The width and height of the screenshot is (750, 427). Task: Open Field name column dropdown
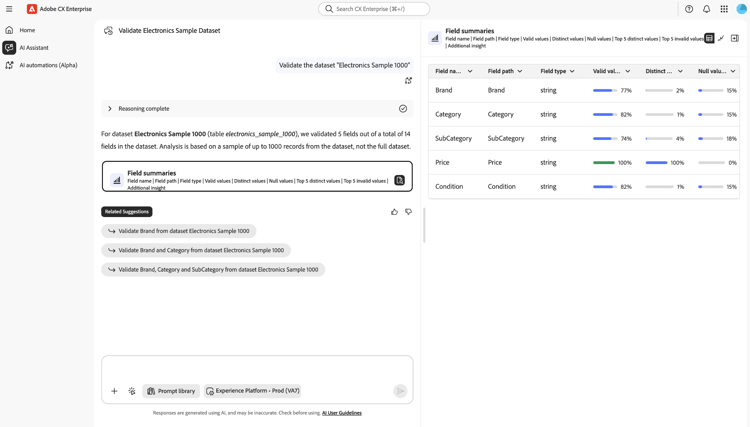click(x=470, y=71)
